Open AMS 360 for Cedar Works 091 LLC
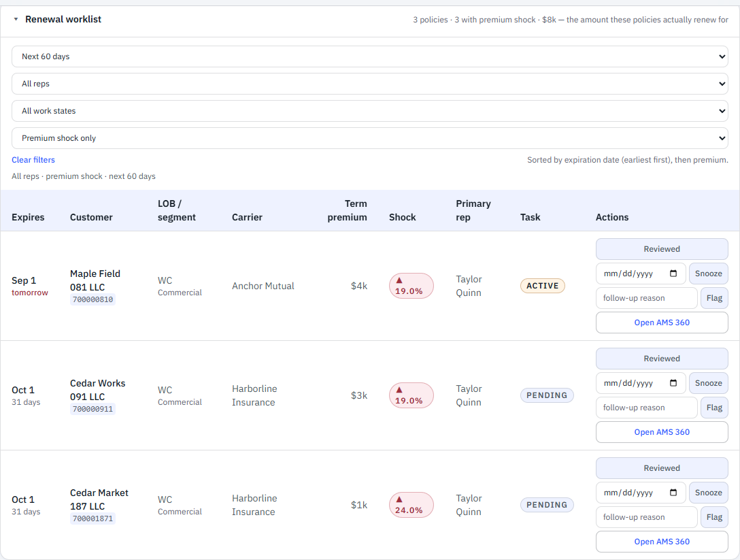Image resolution: width=740 pixels, height=560 pixels. coord(662,432)
